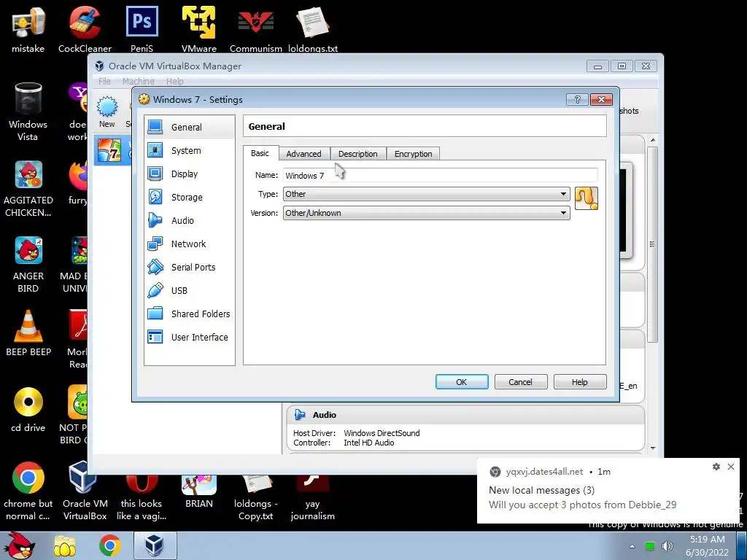This screenshot has height=560, width=747.
Task: Show hidden tray icons arrow
Action: click(x=632, y=546)
